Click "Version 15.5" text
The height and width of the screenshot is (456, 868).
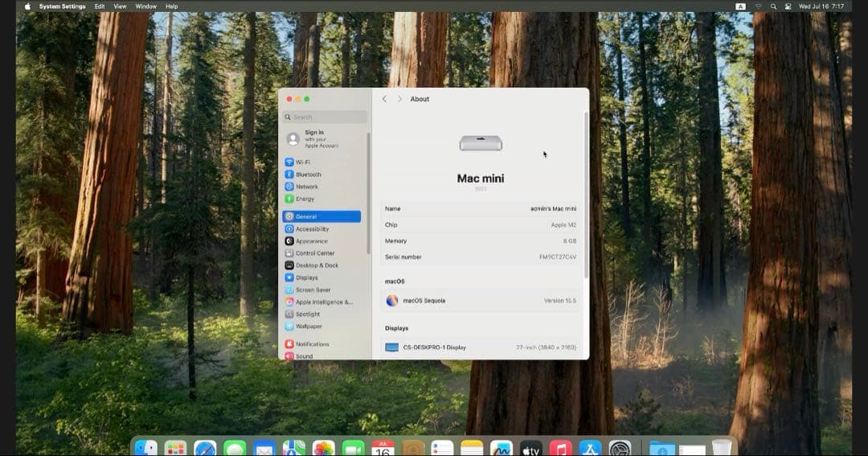pyautogui.click(x=559, y=300)
